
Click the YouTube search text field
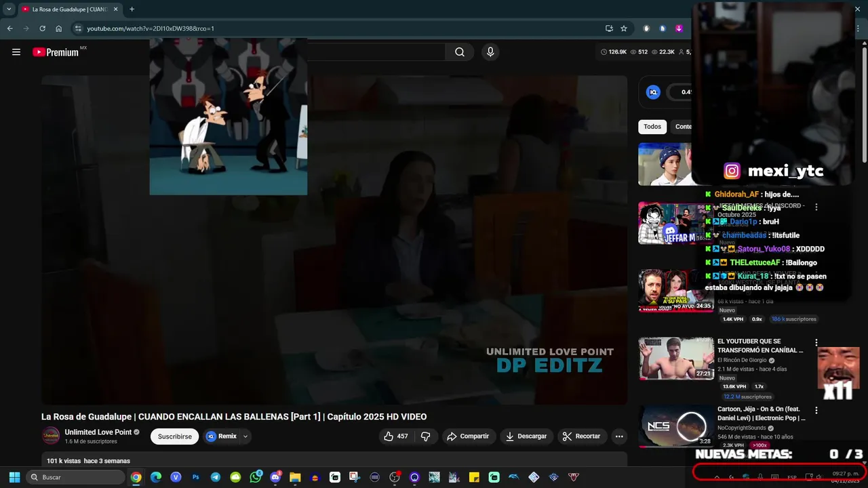pyautogui.click(x=376, y=52)
